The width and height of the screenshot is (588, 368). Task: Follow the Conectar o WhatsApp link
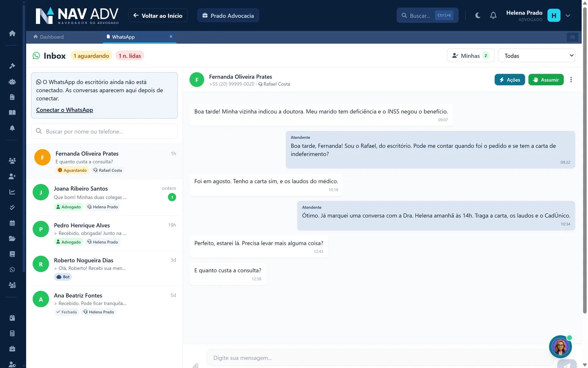65,110
